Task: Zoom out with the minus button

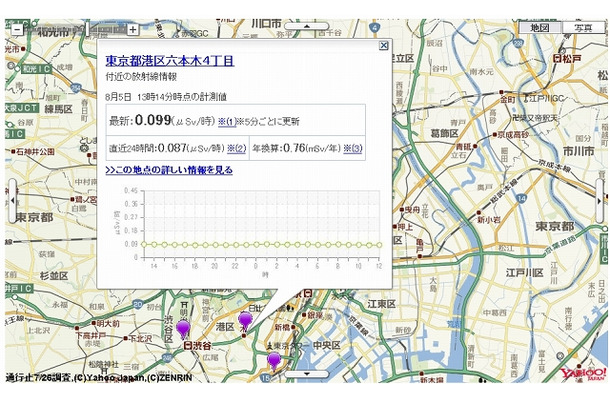Action: pos(17,30)
